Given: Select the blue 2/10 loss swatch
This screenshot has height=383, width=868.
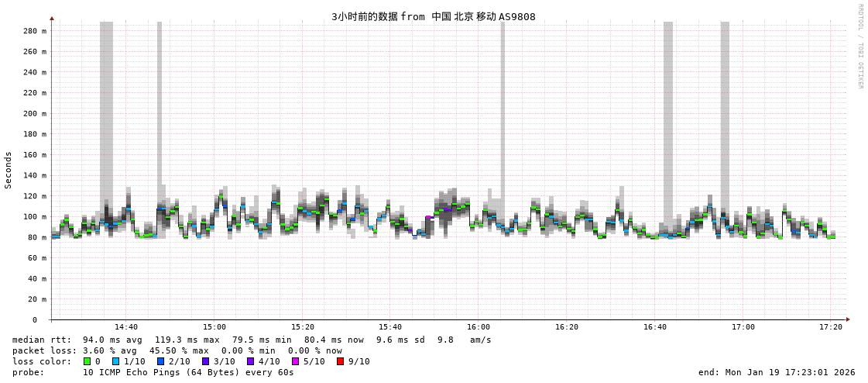Looking at the screenshot, I should coord(160,361).
